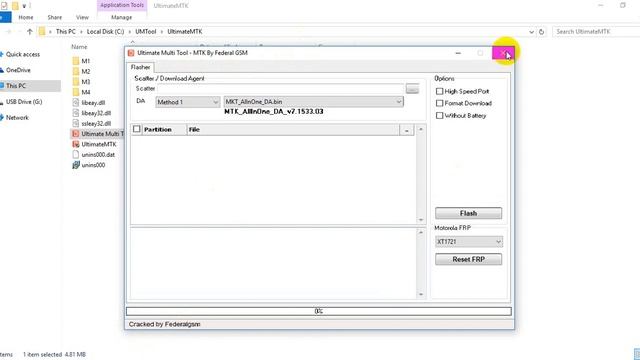
Task: Click the 0% progress bar
Action: tap(318, 311)
